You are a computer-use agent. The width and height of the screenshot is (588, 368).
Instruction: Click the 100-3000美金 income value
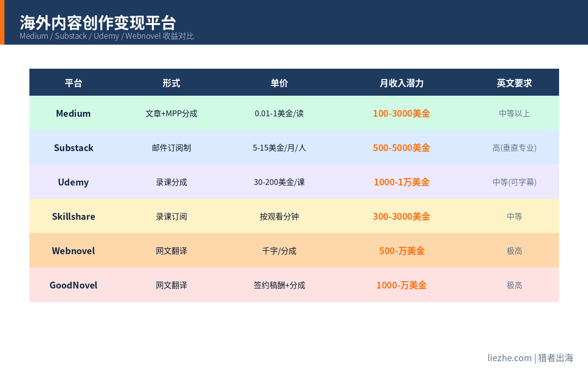[x=402, y=113]
